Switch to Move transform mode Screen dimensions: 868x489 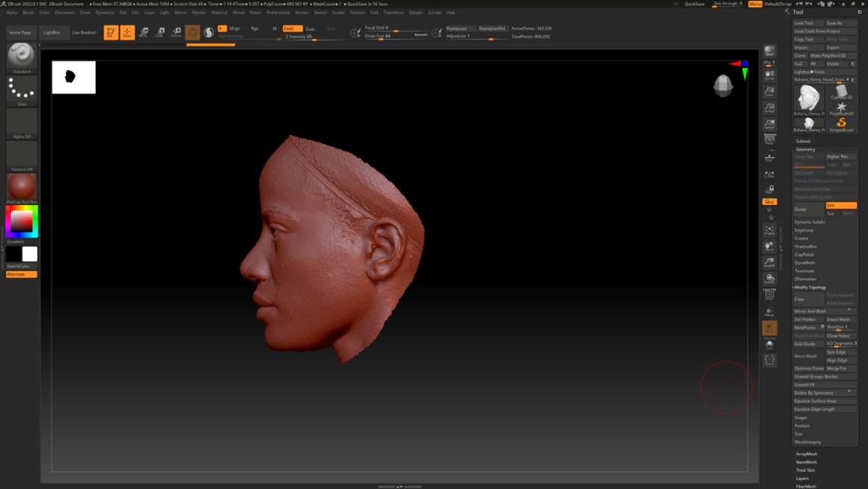[x=144, y=33]
